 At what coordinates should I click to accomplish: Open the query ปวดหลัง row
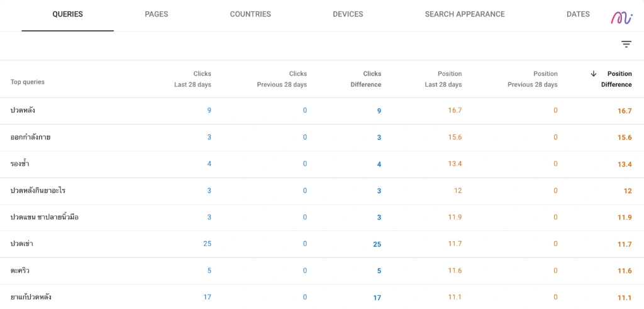pyautogui.click(x=322, y=111)
